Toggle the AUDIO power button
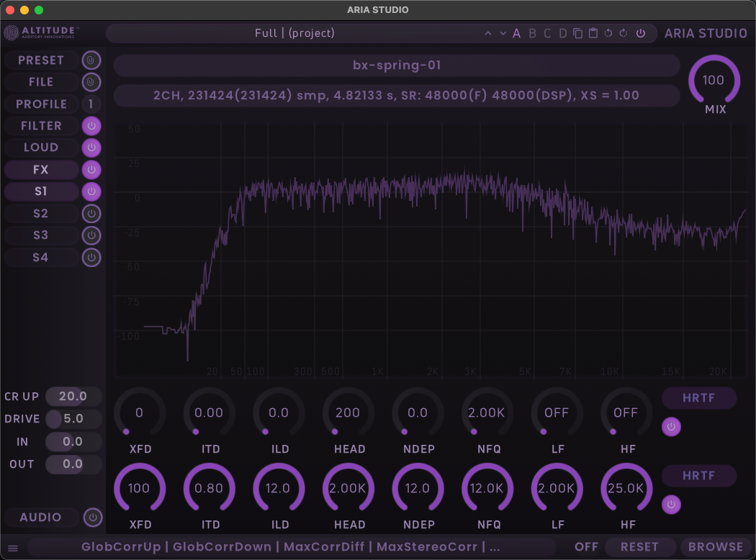Screen dimensions: 756x560 coord(91,518)
